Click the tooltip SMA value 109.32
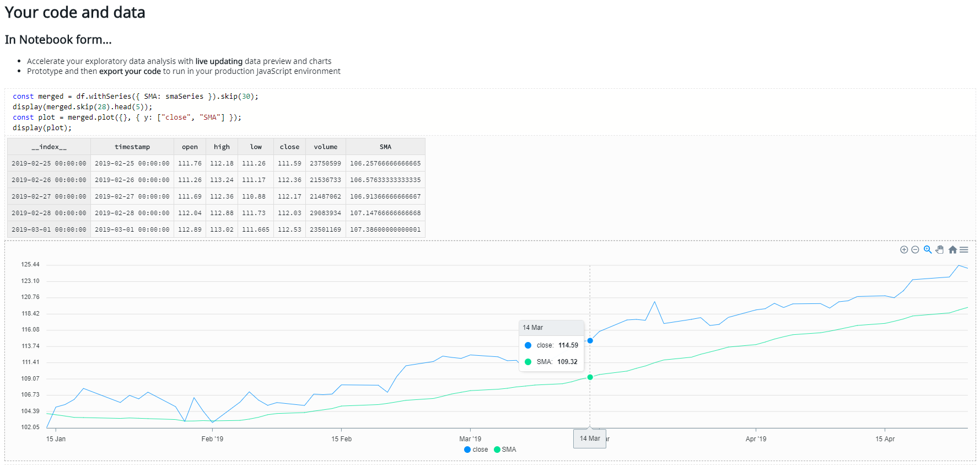This screenshot has height=465, width=980. [567, 362]
